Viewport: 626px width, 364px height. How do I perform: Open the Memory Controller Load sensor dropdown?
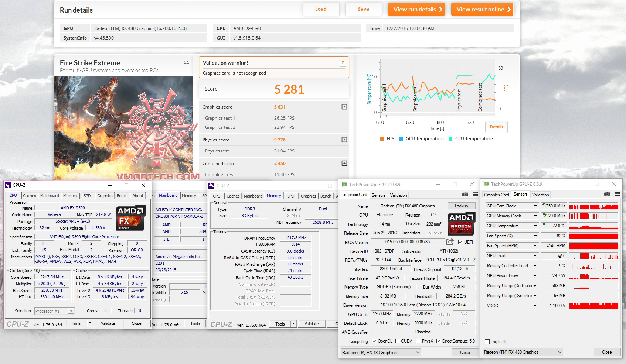click(x=535, y=266)
